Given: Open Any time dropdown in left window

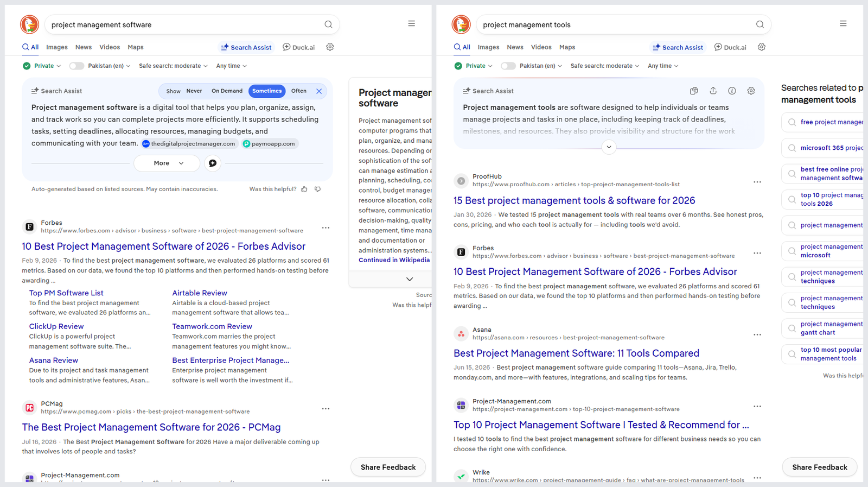Looking at the screenshot, I should 232,66.
